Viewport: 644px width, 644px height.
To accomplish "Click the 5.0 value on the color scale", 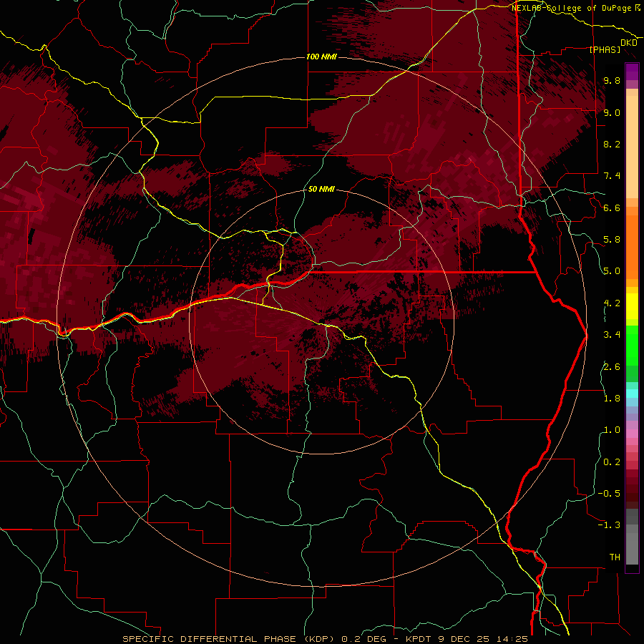I will pos(612,271).
